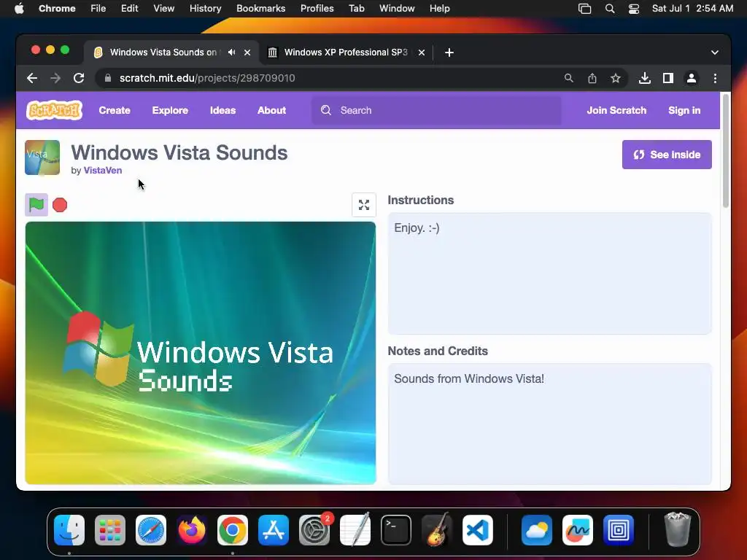Launch Firefox from the Dock
747x560 pixels.
pyautogui.click(x=192, y=530)
